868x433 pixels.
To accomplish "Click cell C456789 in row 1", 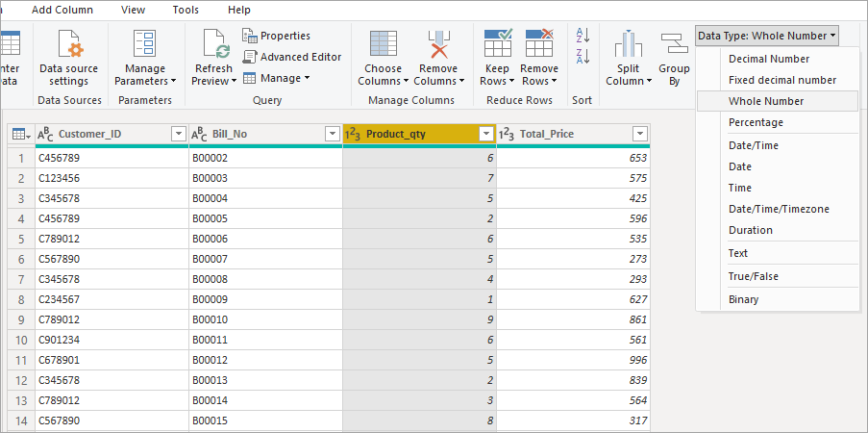I will [112, 158].
